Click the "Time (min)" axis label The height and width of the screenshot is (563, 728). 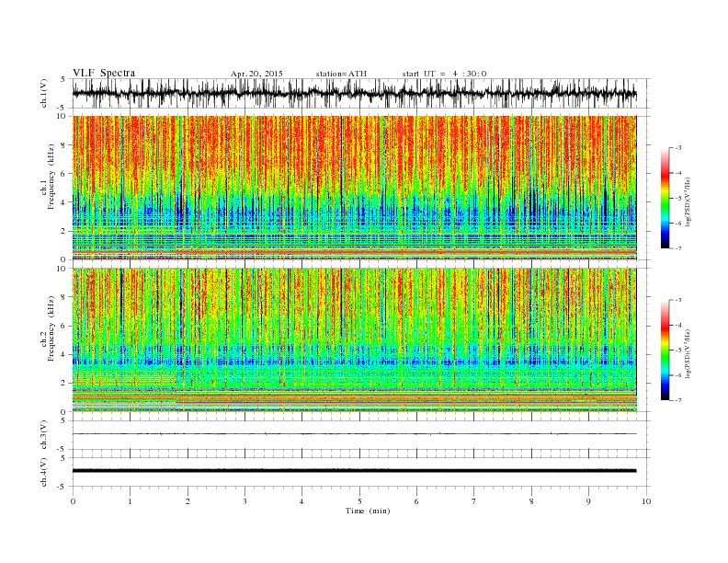pyautogui.click(x=368, y=511)
